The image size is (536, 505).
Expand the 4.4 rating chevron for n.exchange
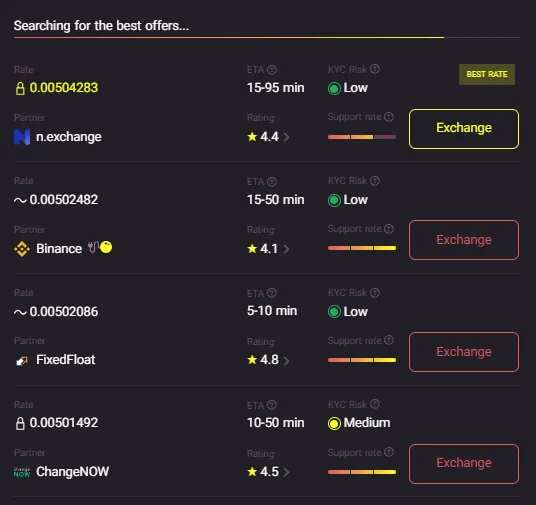coord(286,137)
